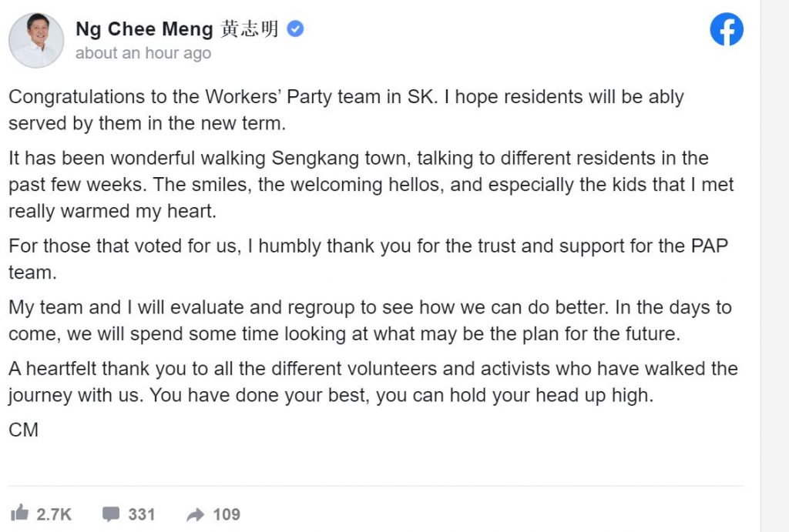
Task: Click the share arrow icon
Action: [x=195, y=514]
